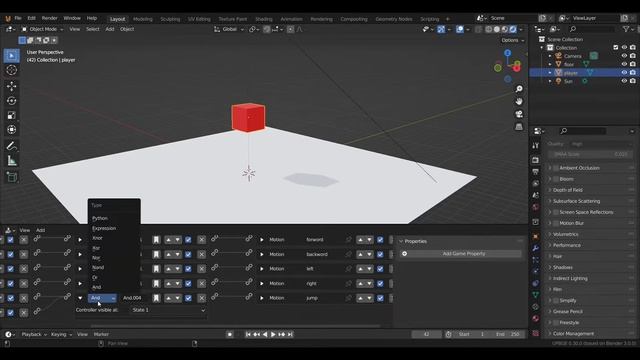Select the Rotate tool
The height and width of the screenshot is (360, 640).
coord(11,101)
